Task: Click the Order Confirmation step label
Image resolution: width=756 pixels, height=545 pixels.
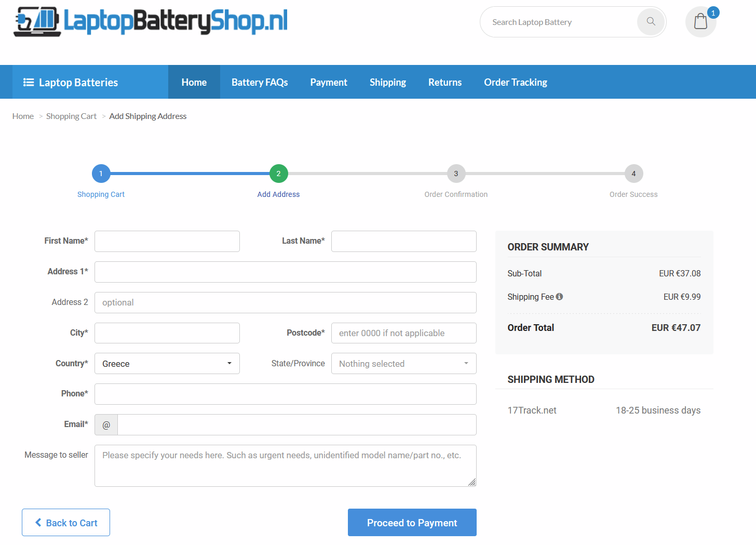Action: point(456,194)
